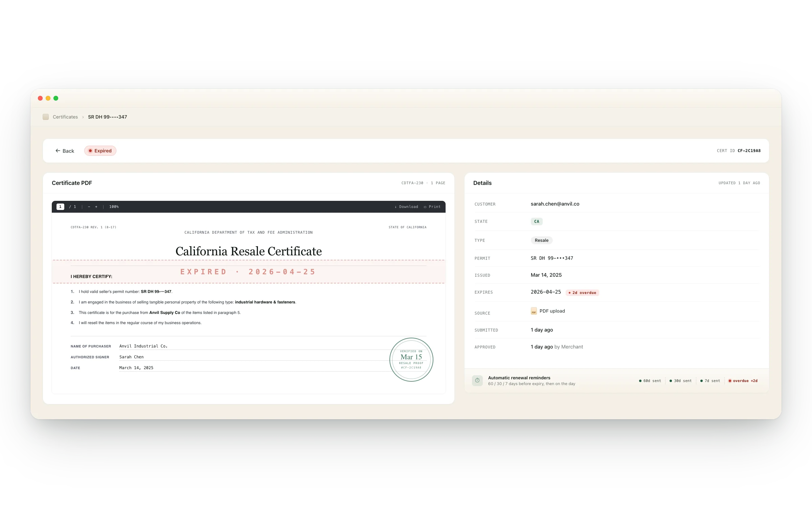Viewport: 812px width, 508px height.
Task: Open the Certificates breadcrumb link
Action: click(x=65, y=117)
